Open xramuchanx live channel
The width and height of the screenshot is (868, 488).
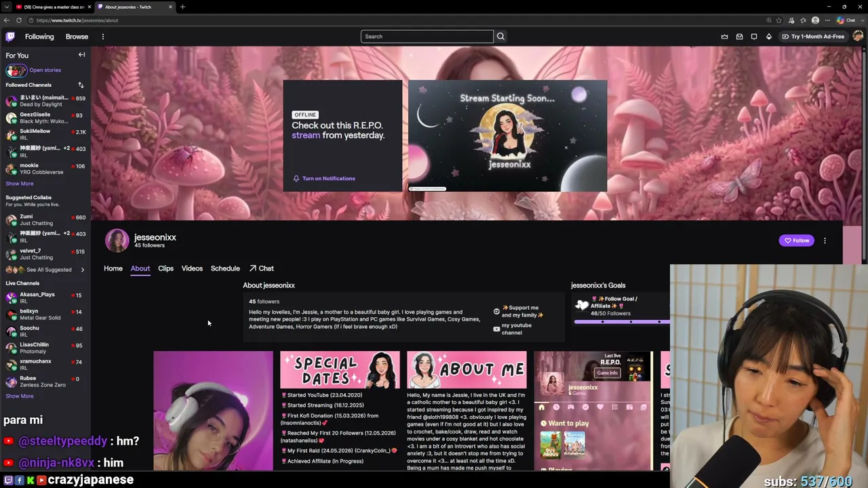(45, 364)
